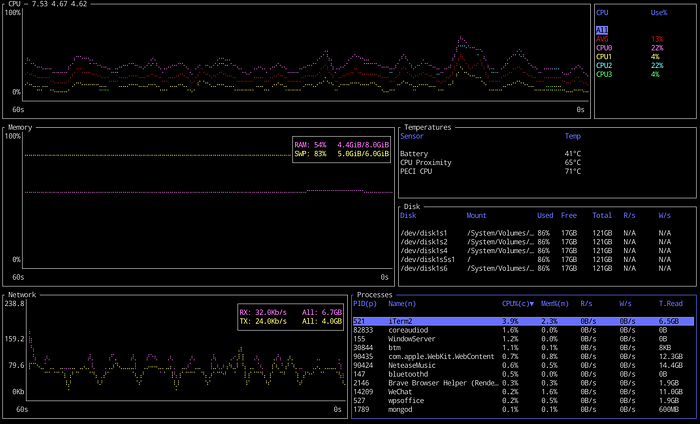The width and height of the screenshot is (700, 424).
Task: Click the Temp column header in Temperatures
Action: pyautogui.click(x=573, y=136)
